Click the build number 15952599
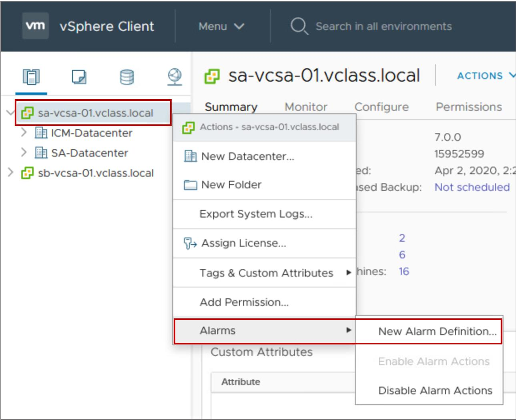516x420 pixels. 459,154
